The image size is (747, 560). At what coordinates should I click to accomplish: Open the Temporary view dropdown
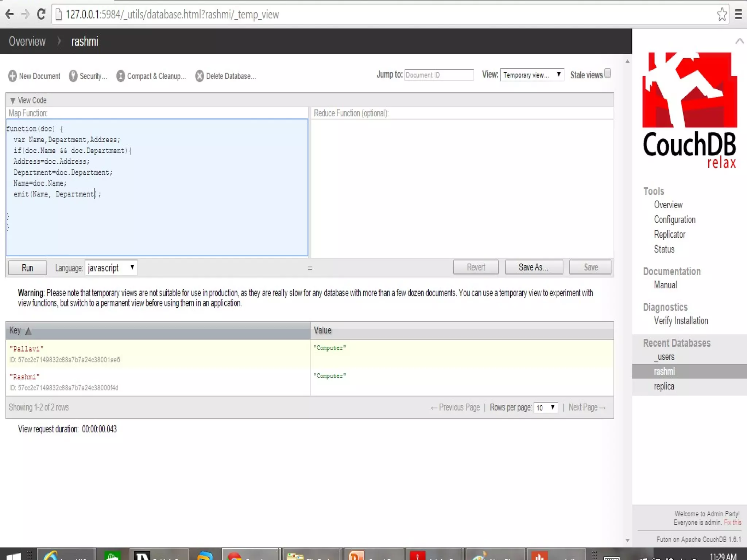532,75
